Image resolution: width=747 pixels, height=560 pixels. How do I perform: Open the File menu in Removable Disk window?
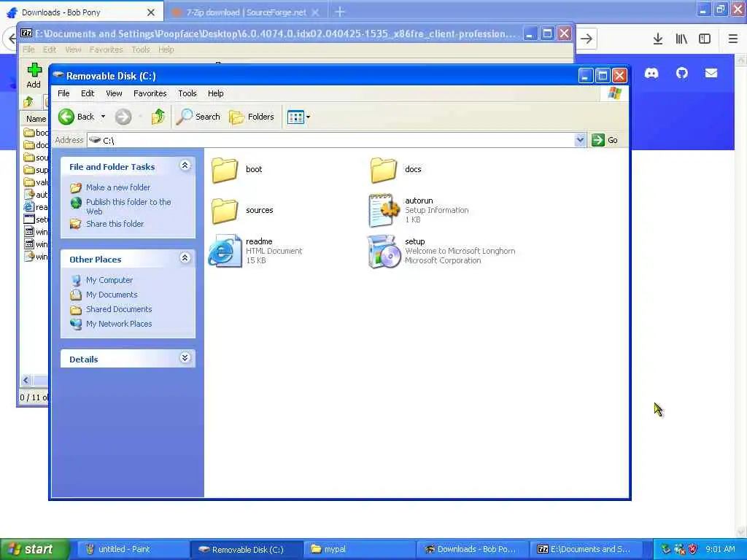(x=63, y=93)
